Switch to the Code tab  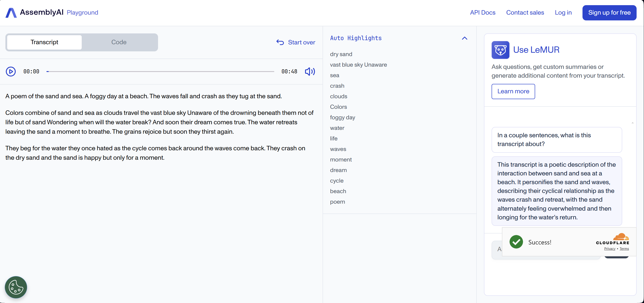[x=119, y=42]
